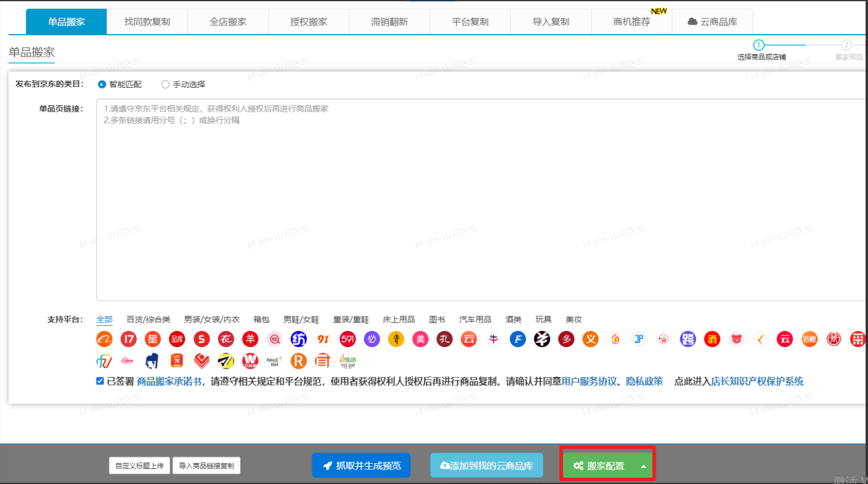The image size is (868, 484).
Task: Click the orange Alibaba 1688 platform icon
Action: pos(104,339)
